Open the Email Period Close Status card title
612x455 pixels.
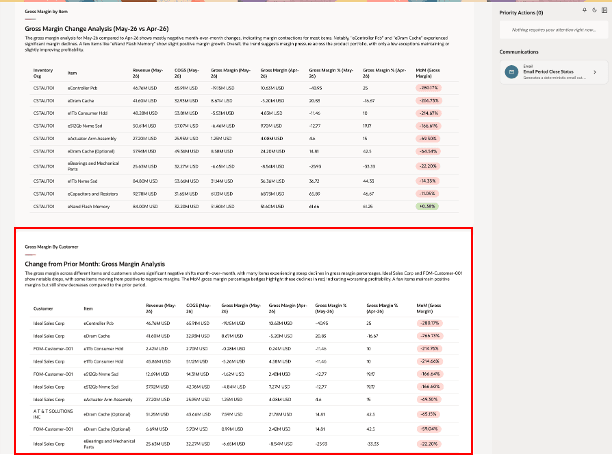coord(548,72)
